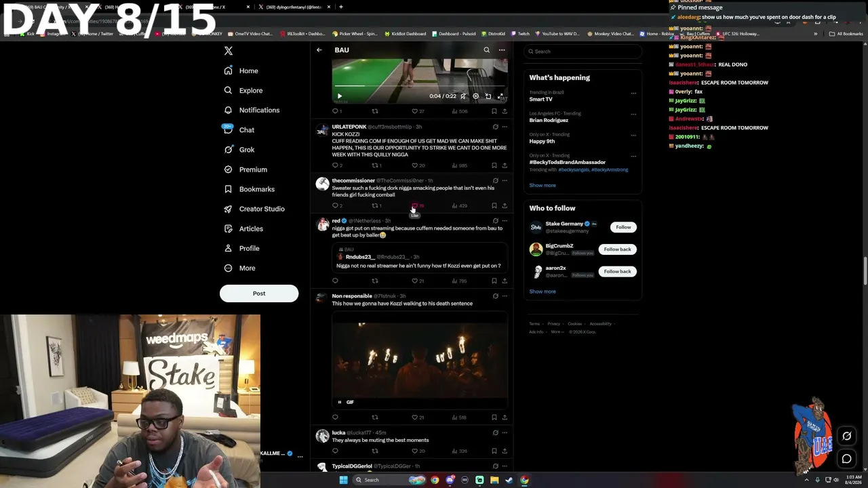View analytics for lucka's post
Image resolution: width=868 pixels, height=488 pixels.
(460, 451)
